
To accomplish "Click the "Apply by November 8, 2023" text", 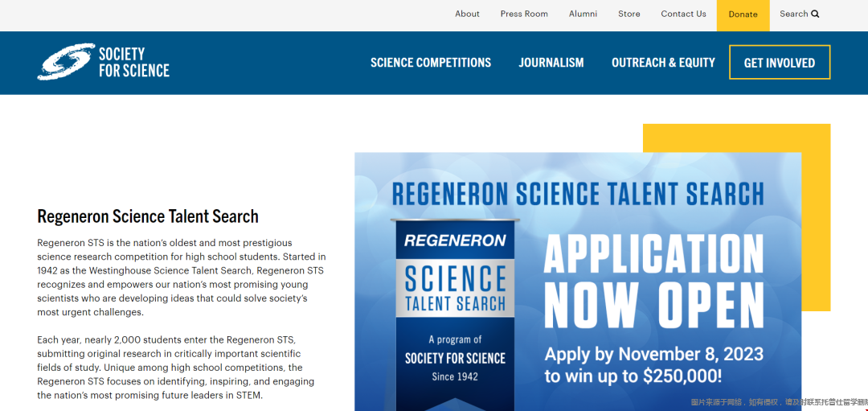I will click(653, 353).
